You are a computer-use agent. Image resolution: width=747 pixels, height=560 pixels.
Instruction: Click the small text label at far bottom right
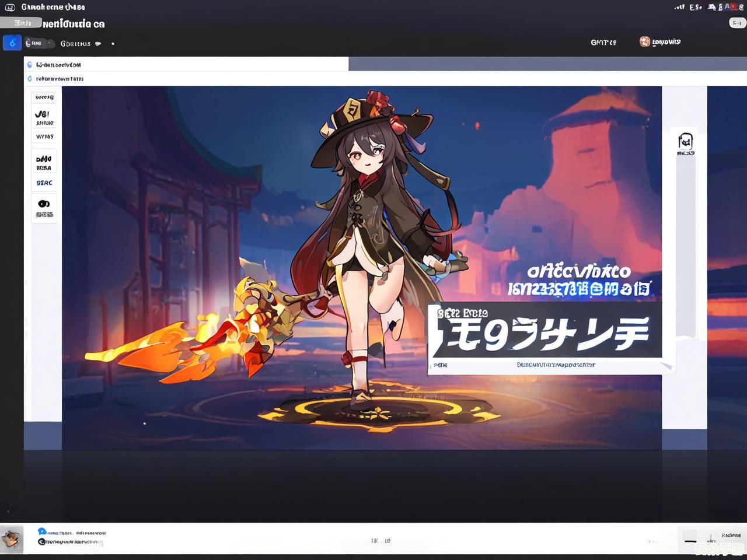coord(731,535)
